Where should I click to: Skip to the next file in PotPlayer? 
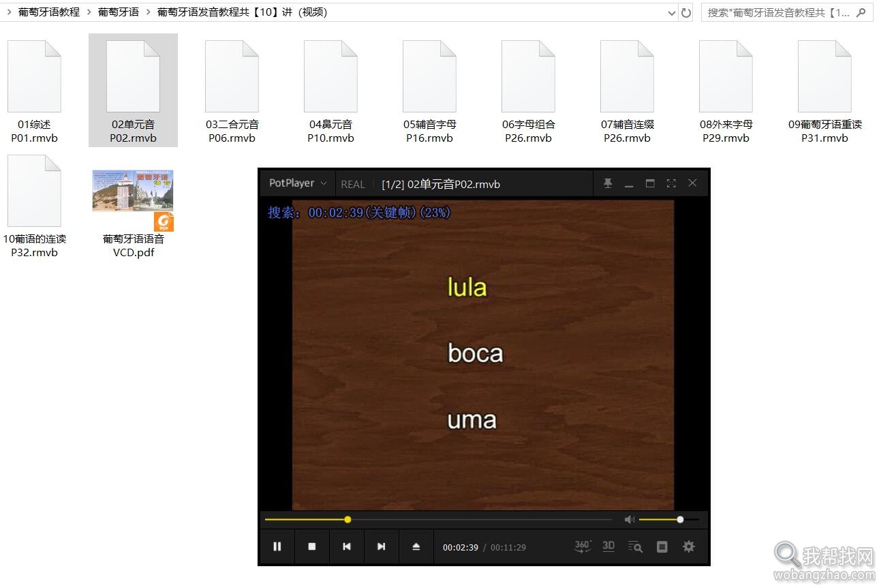tap(382, 546)
